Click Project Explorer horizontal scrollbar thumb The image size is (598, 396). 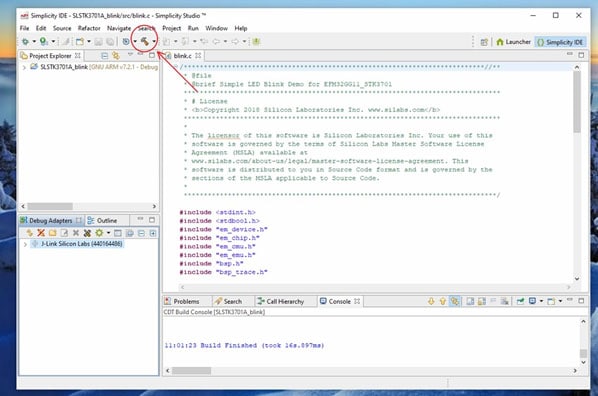coord(50,206)
